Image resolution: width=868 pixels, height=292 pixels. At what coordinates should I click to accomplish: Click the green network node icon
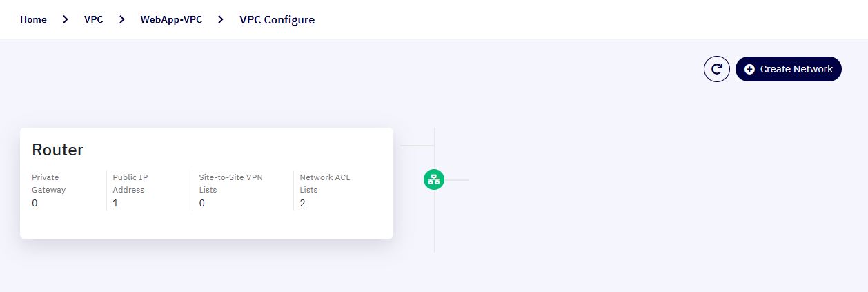[434, 180]
